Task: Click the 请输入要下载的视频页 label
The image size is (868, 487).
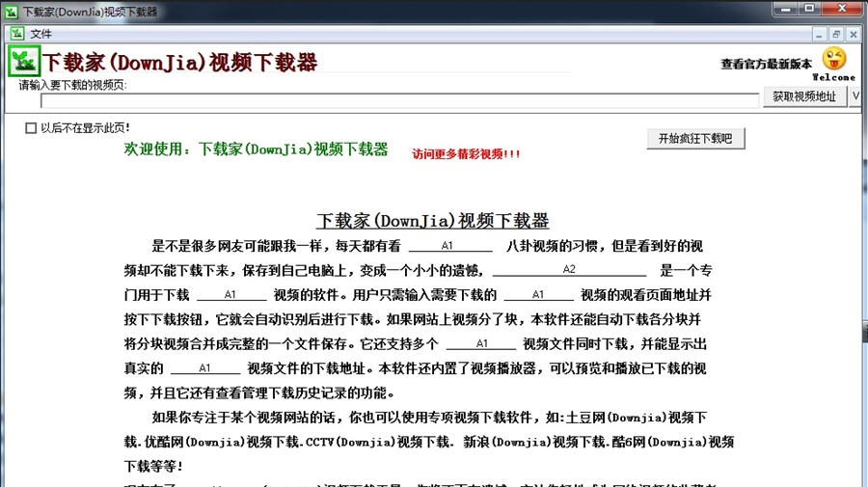Action: point(72,85)
